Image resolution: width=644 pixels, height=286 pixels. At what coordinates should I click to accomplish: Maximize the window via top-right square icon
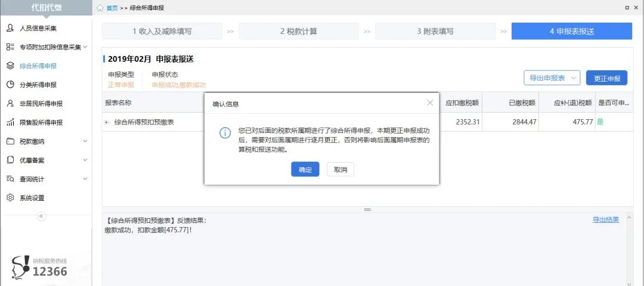coord(627,8)
